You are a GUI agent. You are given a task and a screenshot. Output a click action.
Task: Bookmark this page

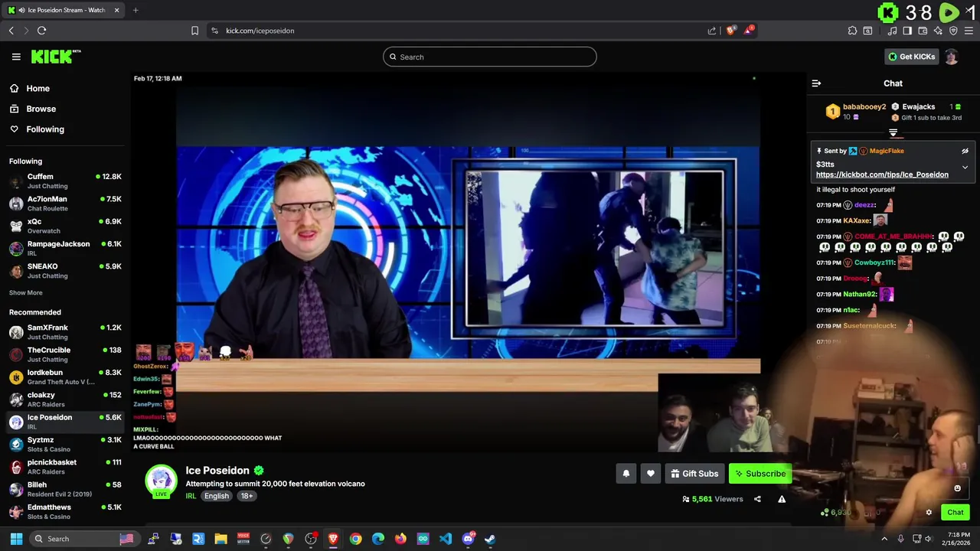point(194,31)
